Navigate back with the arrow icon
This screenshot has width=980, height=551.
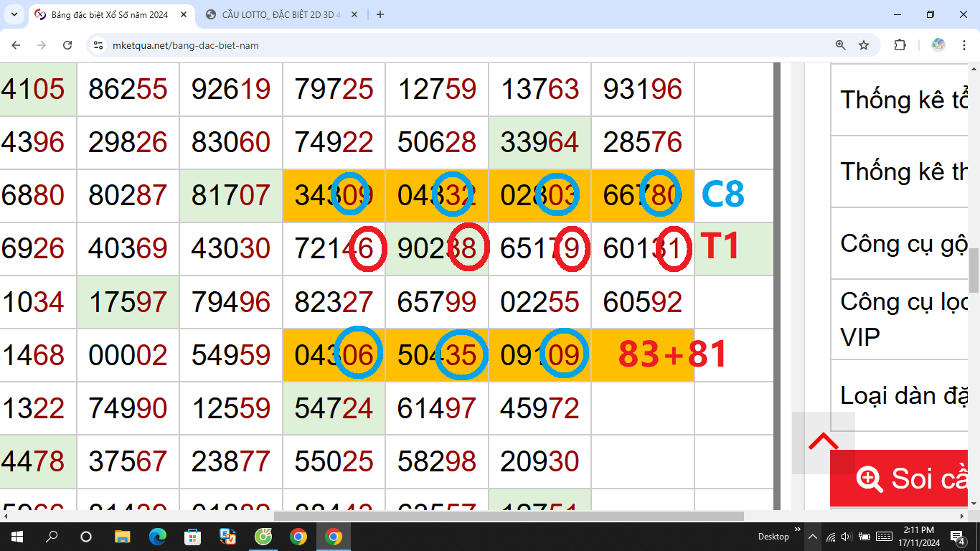pos(16,44)
